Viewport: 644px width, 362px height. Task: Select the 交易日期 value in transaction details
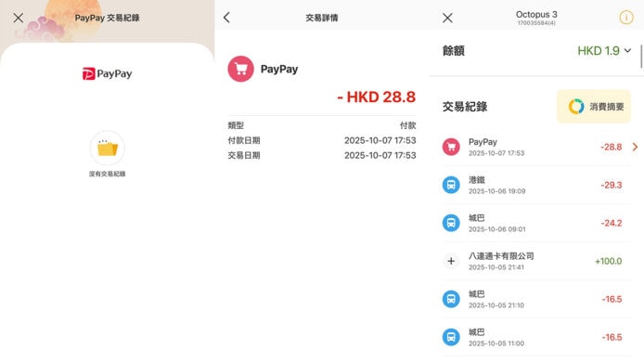380,155
